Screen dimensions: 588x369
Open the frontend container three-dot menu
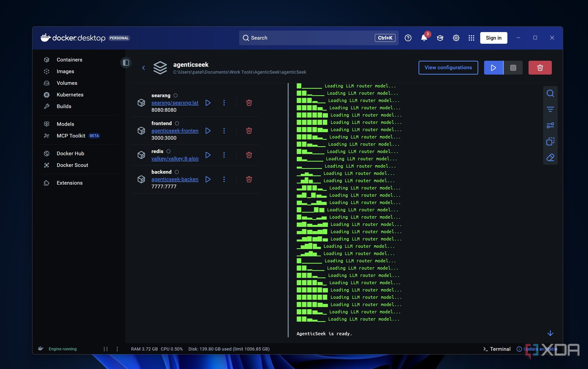tap(224, 130)
